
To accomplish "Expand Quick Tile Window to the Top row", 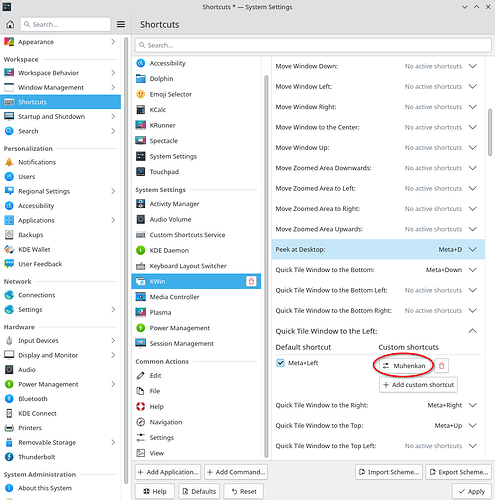I will [473, 425].
